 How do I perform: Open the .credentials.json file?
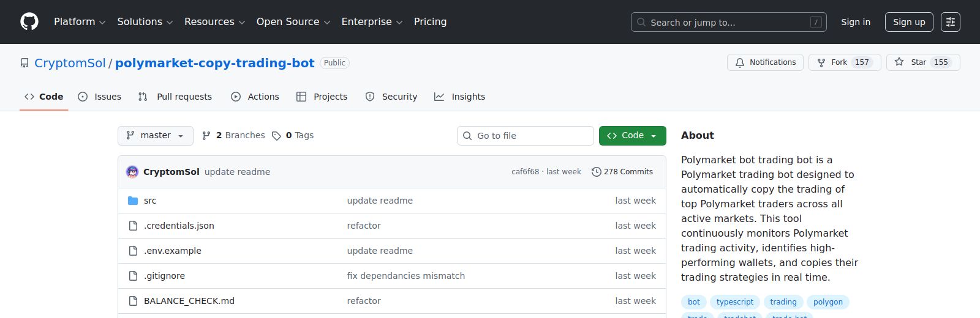point(179,226)
